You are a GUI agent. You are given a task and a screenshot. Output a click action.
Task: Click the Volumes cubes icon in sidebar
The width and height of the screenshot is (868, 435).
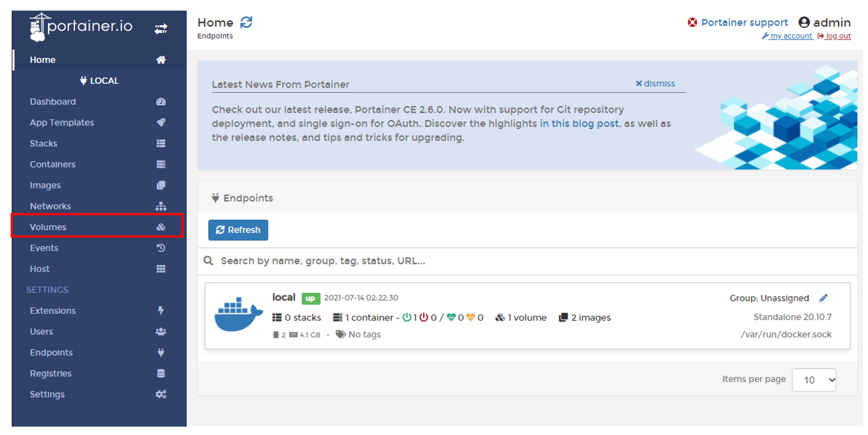(161, 227)
